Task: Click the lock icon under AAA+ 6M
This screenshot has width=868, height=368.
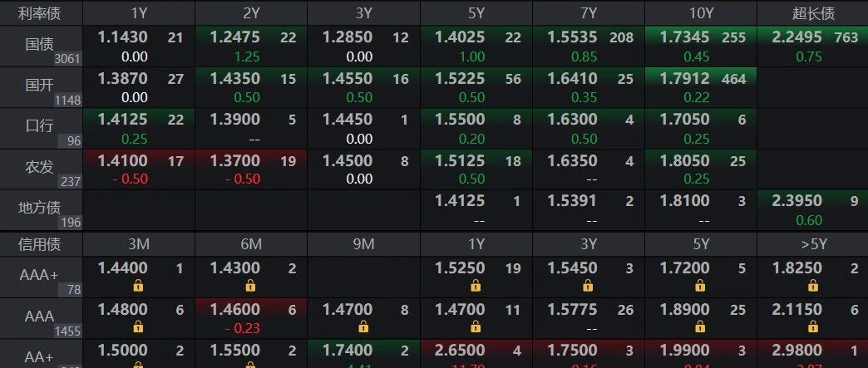Action: pos(250,286)
